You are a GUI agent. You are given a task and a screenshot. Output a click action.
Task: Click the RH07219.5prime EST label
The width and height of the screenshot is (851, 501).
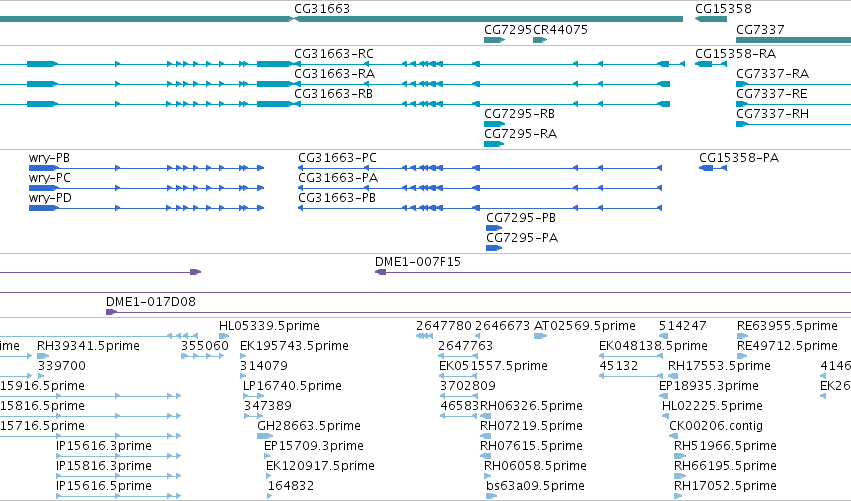[531, 426]
